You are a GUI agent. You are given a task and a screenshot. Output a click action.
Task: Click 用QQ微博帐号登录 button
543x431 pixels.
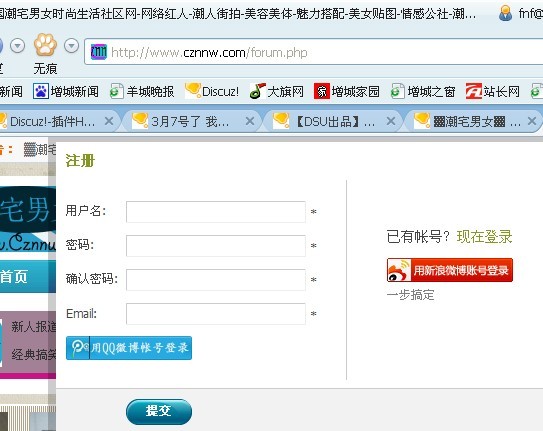129,348
